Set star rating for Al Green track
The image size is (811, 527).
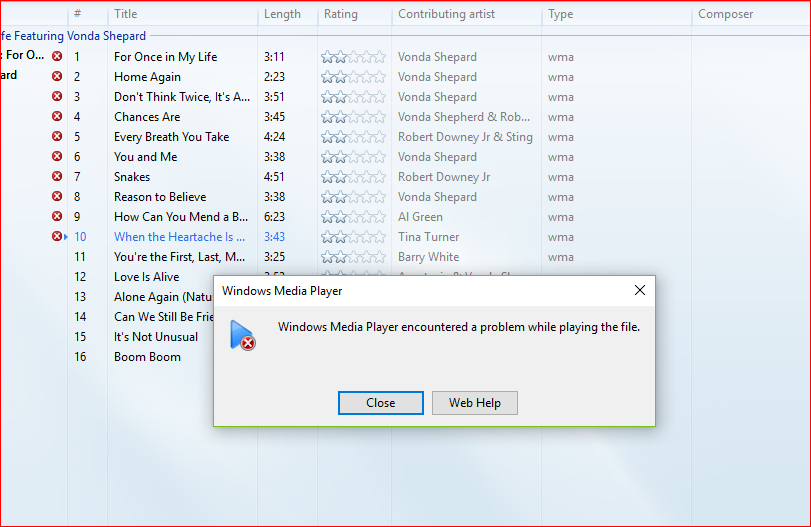click(x=353, y=217)
